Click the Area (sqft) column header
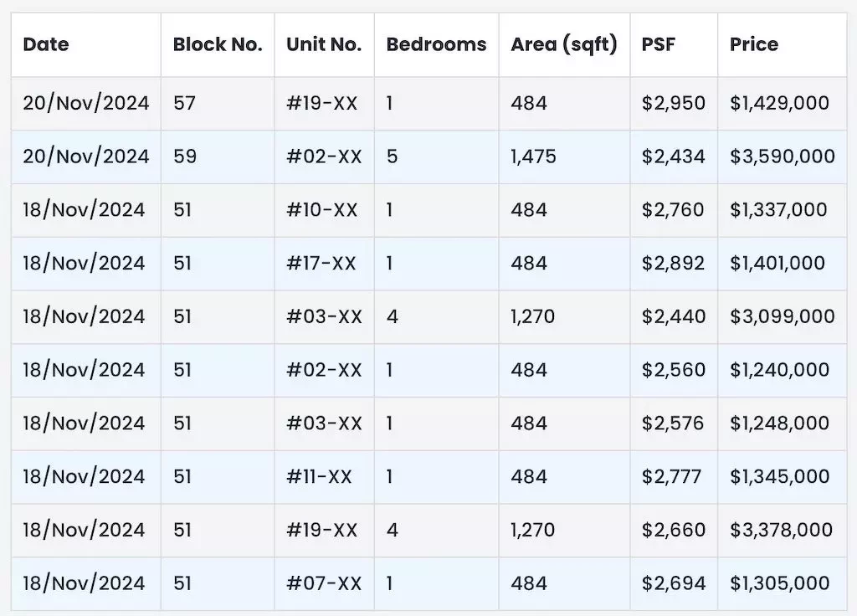 coord(564,45)
